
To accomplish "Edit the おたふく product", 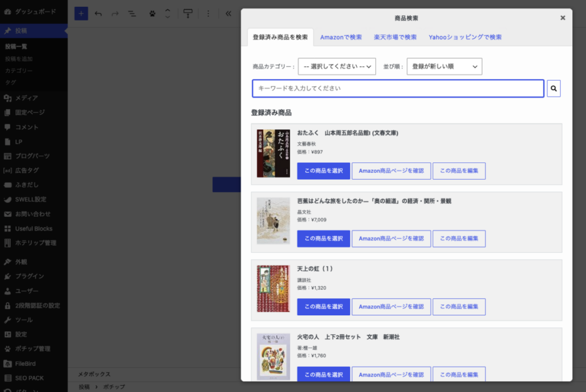I will pos(459,171).
